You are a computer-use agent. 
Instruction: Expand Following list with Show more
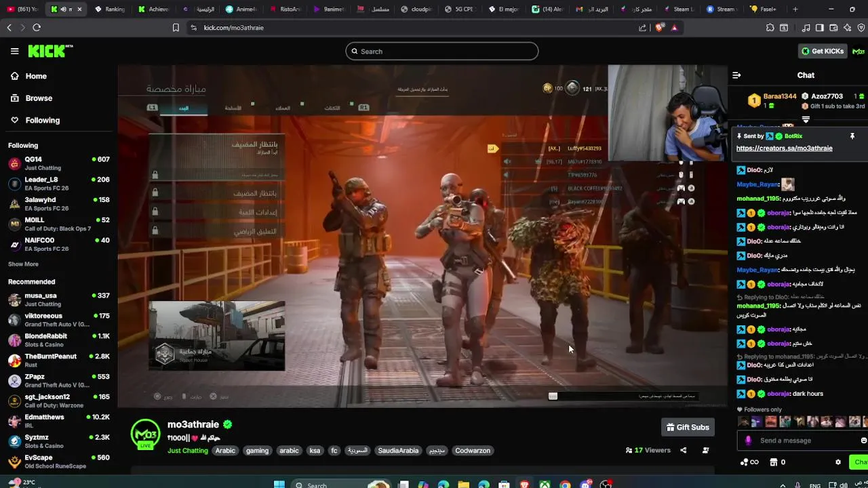coord(23,264)
